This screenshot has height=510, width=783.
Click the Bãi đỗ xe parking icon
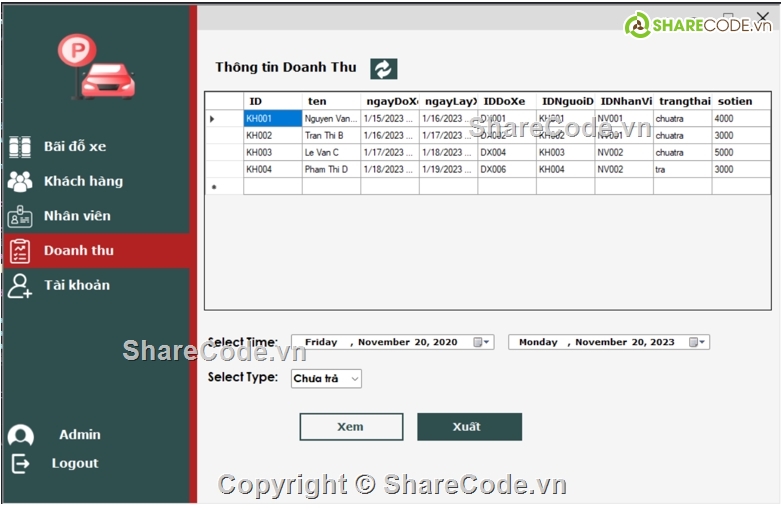pyautogui.click(x=20, y=147)
